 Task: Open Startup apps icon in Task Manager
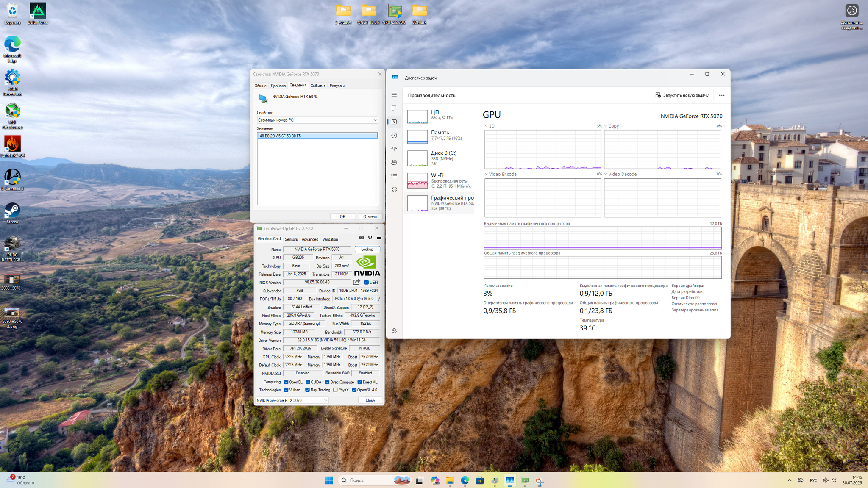pos(394,149)
